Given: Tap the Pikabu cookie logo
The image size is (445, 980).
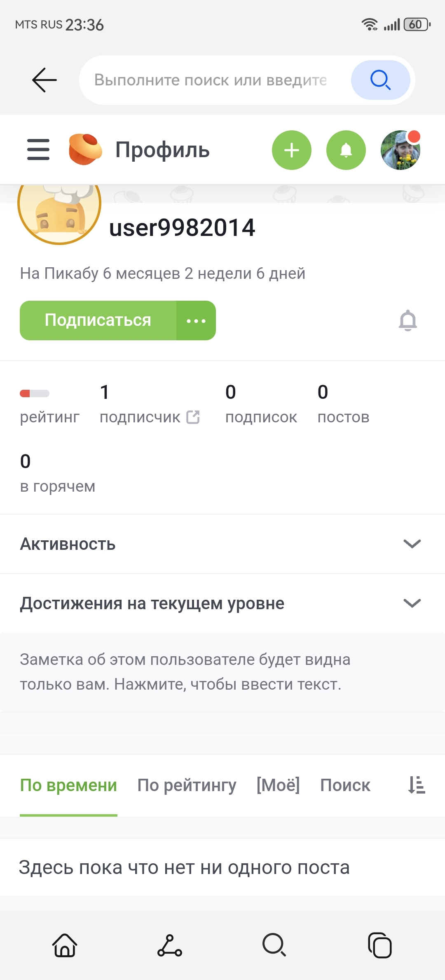Looking at the screenshot, I should coord(85,149).
